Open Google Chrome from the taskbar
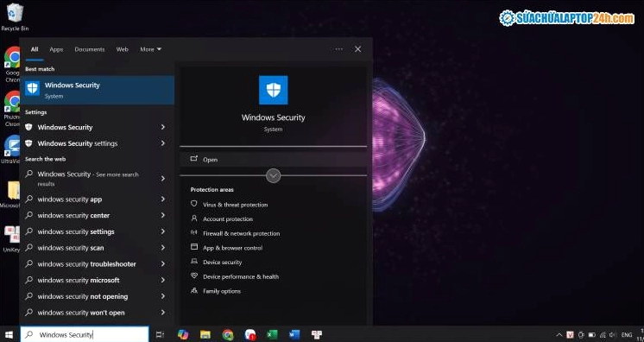644x342 pixels. coord(228,334)
